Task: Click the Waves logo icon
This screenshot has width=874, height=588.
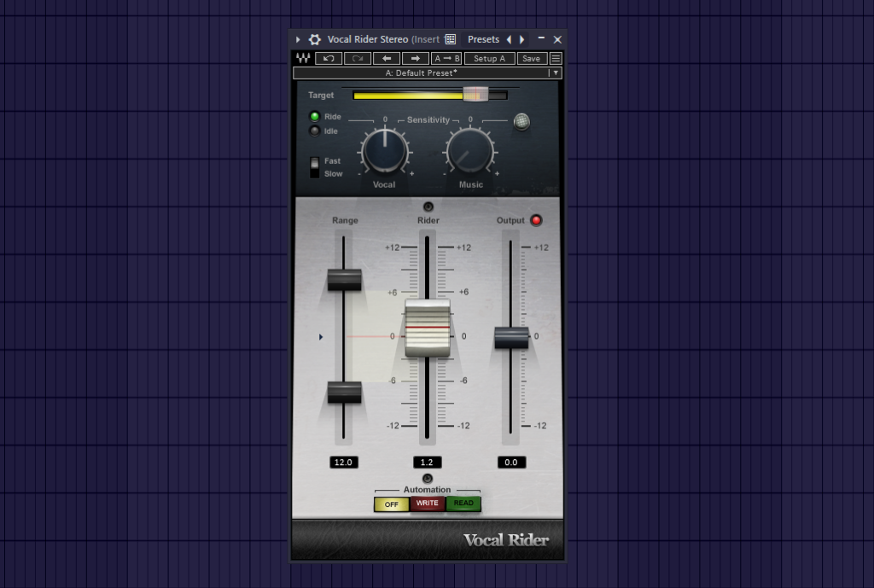Action: click(301, 58)
